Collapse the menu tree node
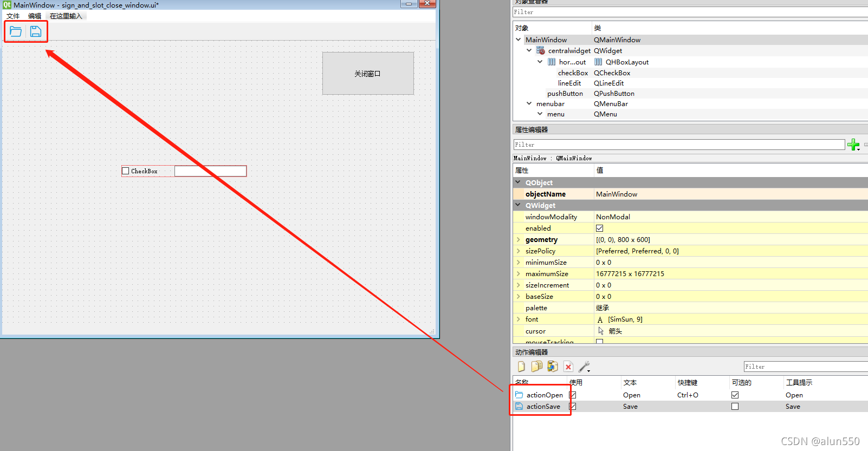Viewport: 868px width, 451px height. click(x=540, y=114)
